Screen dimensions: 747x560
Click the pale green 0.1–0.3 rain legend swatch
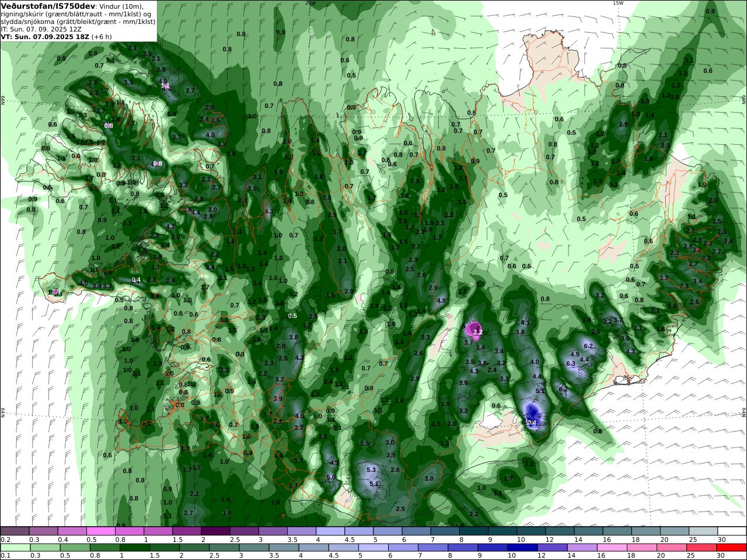coord(15,548)
